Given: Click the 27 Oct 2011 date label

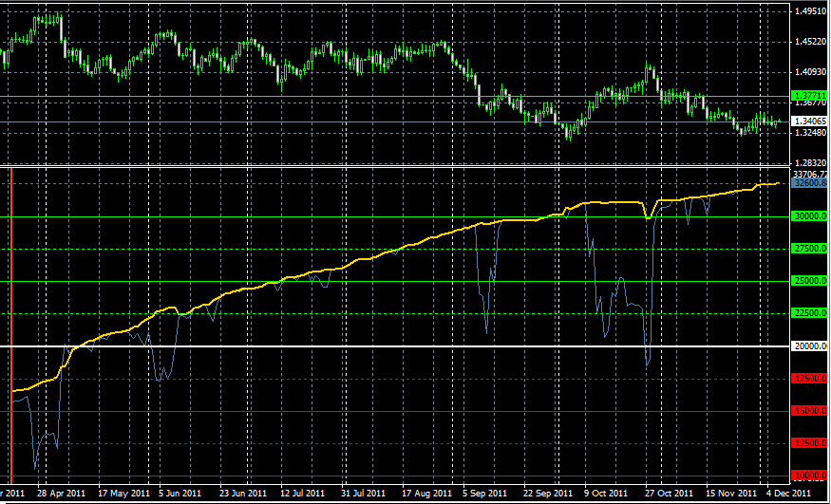Looking at the screenshot, I should [670, 494].
